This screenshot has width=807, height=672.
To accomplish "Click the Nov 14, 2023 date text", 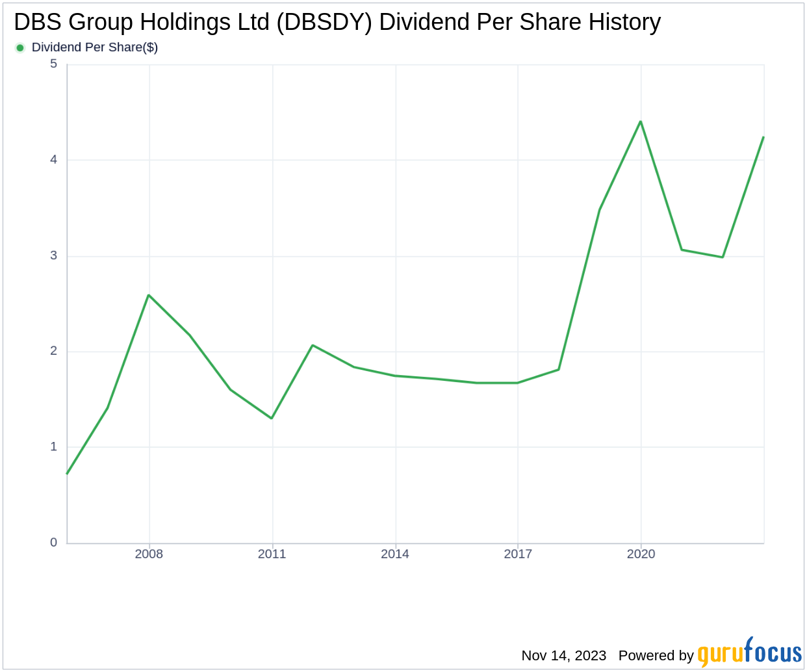I will pos(564,655).
